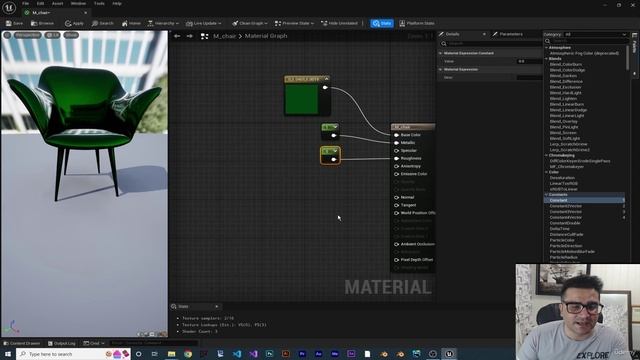
Task: Click the graph icon before M_chair breadcrumb
Action: pos(204,36)
